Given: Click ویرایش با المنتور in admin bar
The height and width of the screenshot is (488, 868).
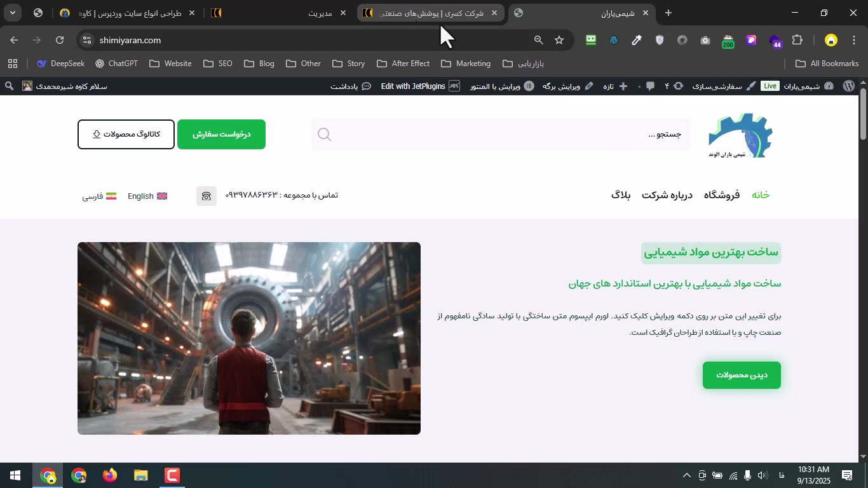Looking at the screenshot, I should pos(502,86).
